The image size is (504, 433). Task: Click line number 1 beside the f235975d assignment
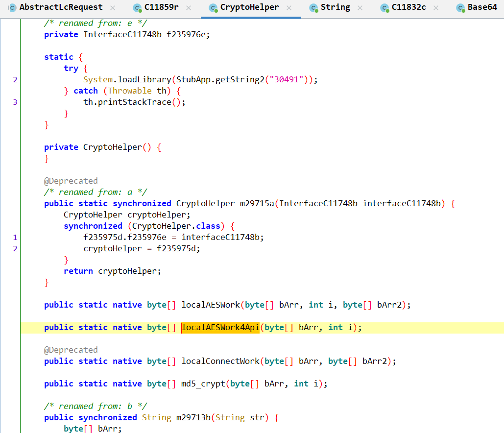[15, 238]
